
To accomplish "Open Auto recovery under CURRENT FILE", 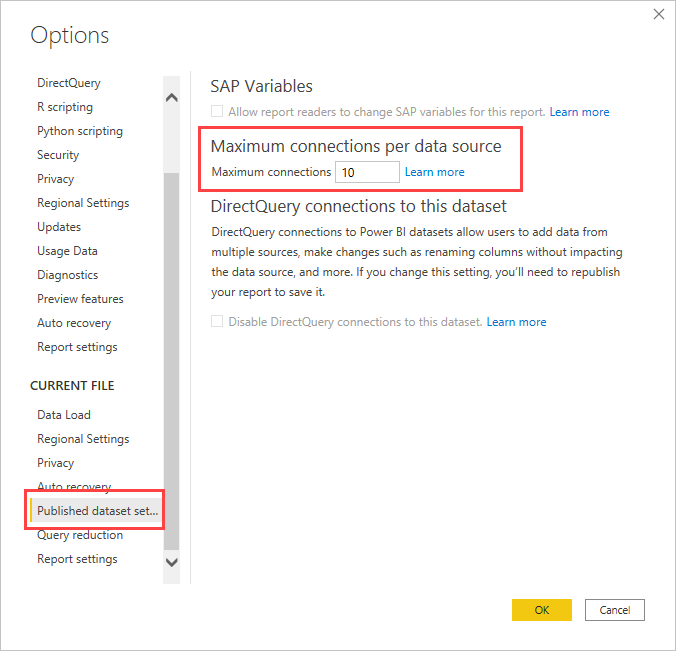I will (x=74, y=485).
